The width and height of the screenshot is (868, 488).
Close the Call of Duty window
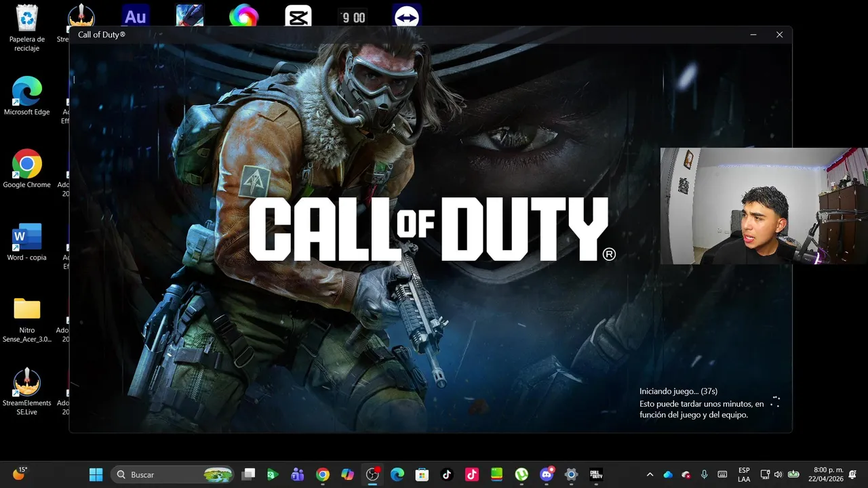[779, 35]
